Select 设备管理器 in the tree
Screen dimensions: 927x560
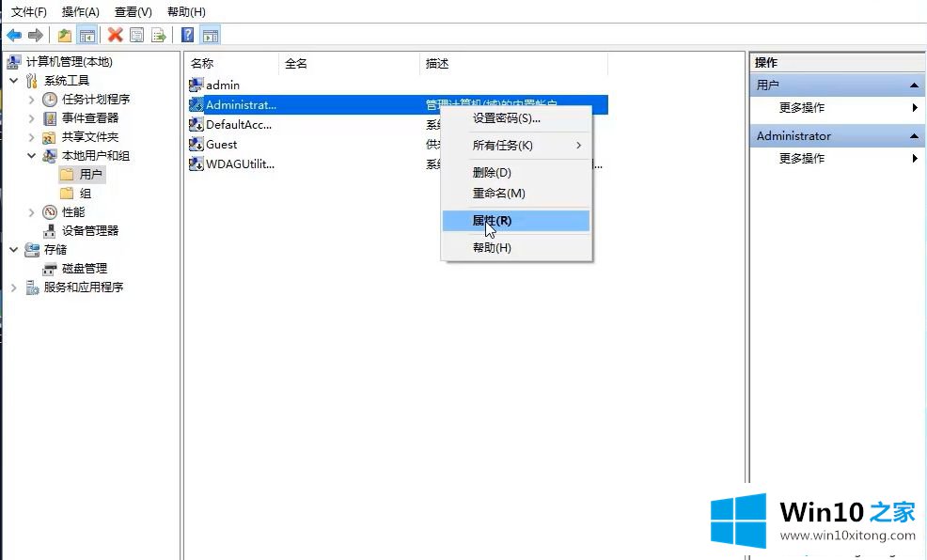point(90,231)
